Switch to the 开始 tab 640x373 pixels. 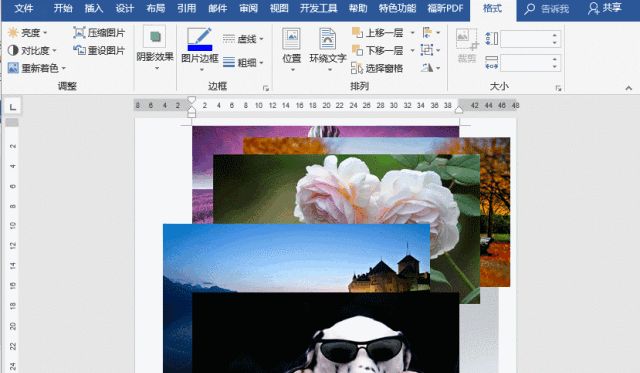click(x=62, y=8)
